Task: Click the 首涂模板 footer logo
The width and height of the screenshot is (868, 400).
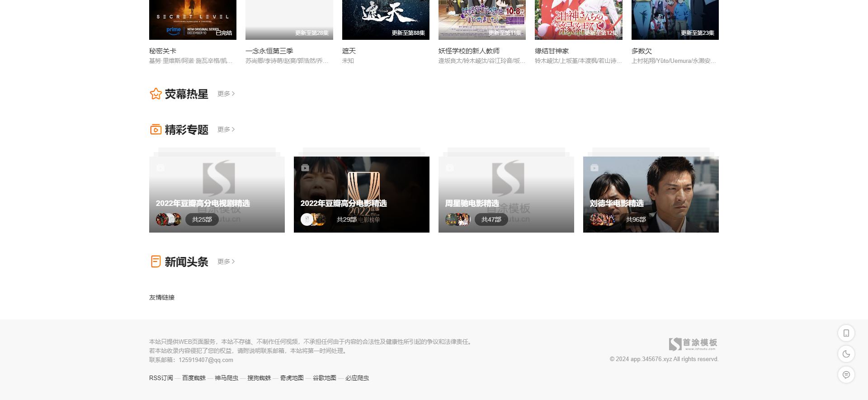Action: (x=693, y=344)
